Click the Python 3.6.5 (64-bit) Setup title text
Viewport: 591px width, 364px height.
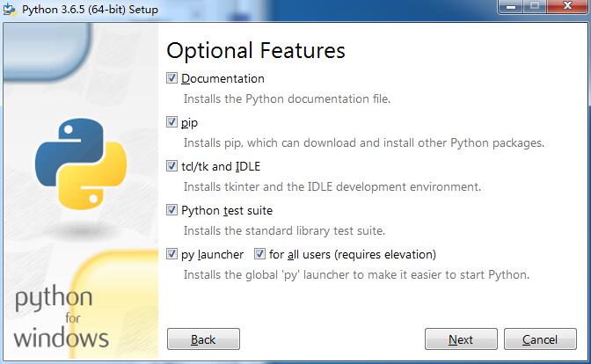pyautogui.click(x=90, y=9)
